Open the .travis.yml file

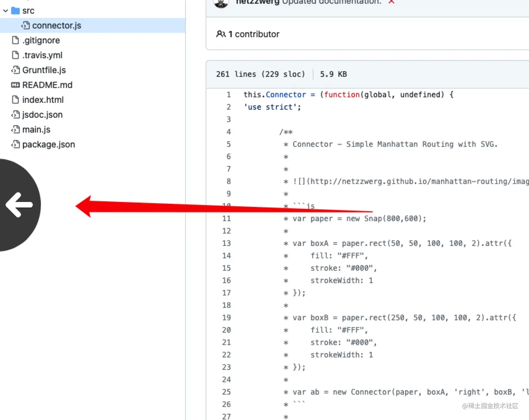[42, 55]
